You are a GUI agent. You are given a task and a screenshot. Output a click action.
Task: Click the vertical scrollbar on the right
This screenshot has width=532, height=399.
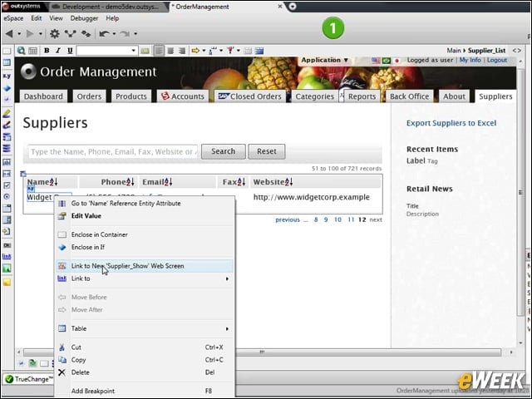click(x=521, y=192)
